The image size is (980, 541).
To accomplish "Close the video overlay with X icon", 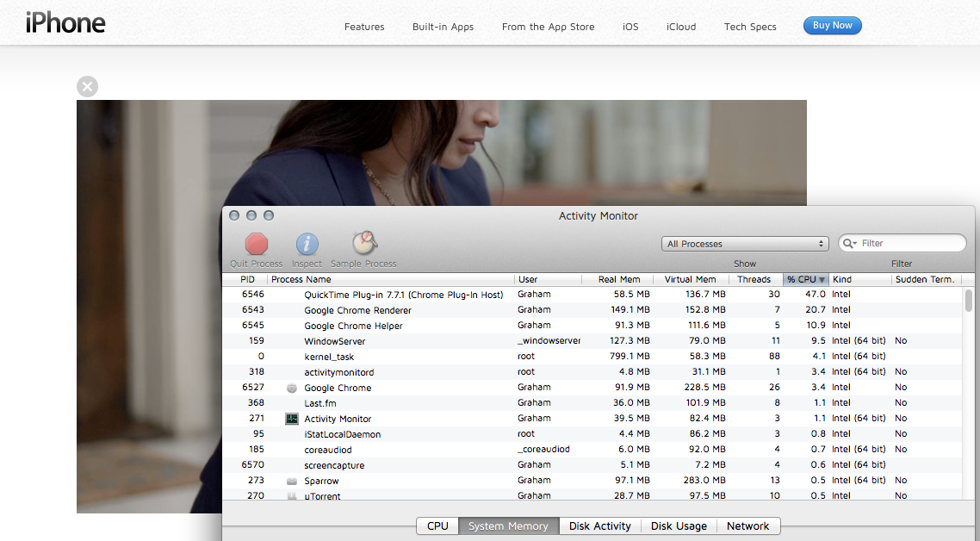I will (88, 86).
